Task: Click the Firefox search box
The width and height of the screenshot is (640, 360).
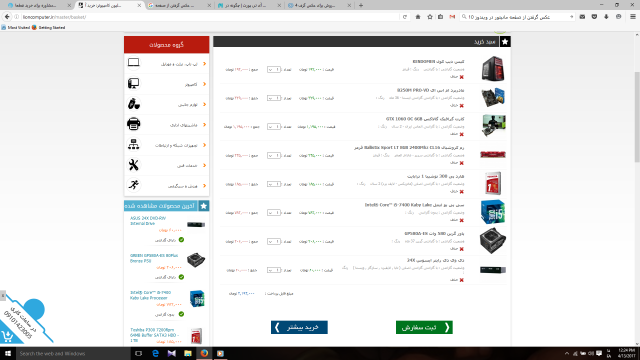Action: [518, 17]
